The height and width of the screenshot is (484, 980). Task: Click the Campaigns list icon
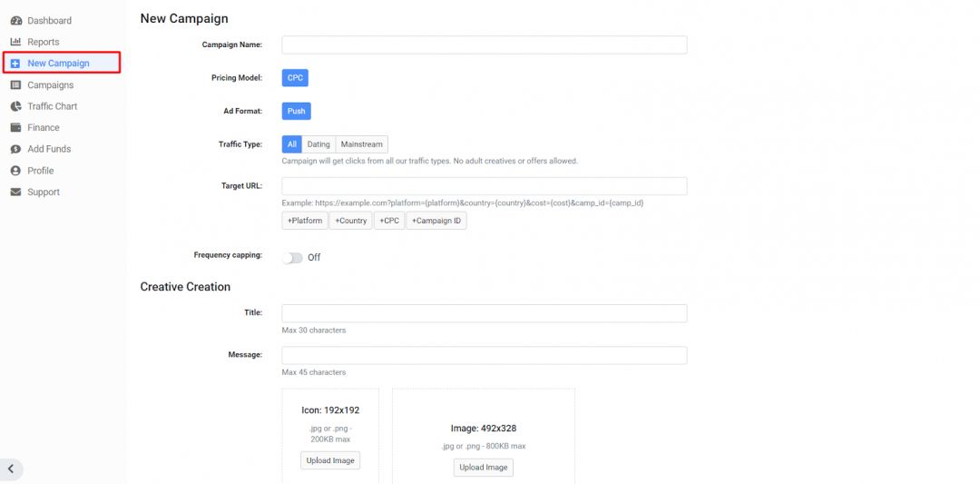[15, 85]
